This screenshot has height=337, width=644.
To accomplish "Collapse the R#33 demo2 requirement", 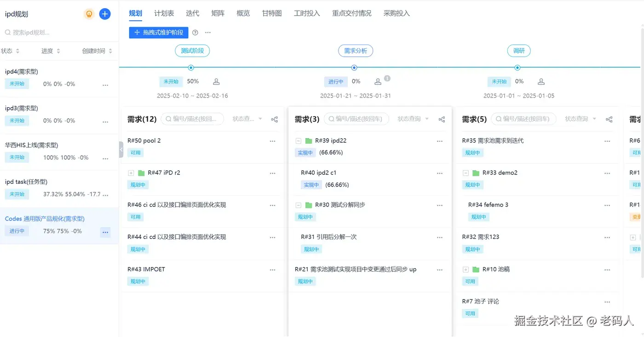I will click(x=466, y=173).
